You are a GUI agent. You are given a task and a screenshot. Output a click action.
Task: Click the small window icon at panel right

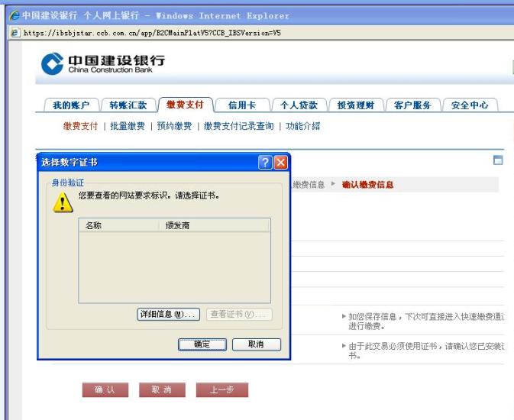pos(498,160)
